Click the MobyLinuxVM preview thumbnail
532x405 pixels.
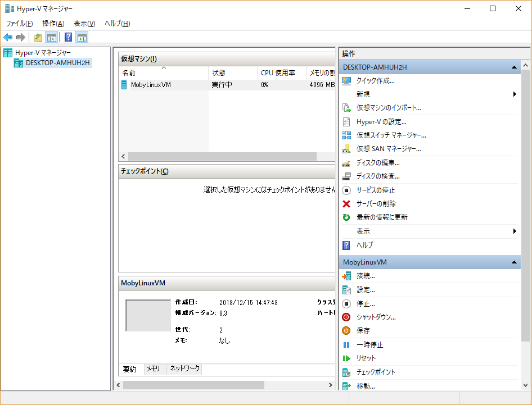pos(148,316)
